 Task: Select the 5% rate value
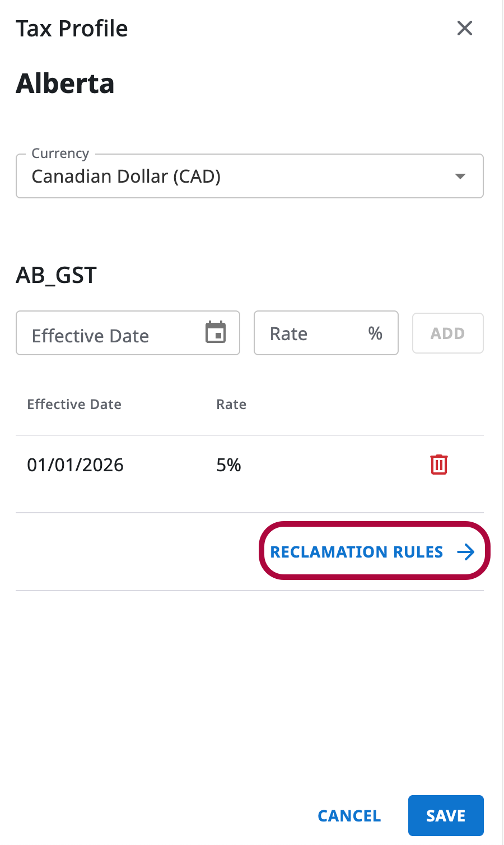tap(228, 465)
